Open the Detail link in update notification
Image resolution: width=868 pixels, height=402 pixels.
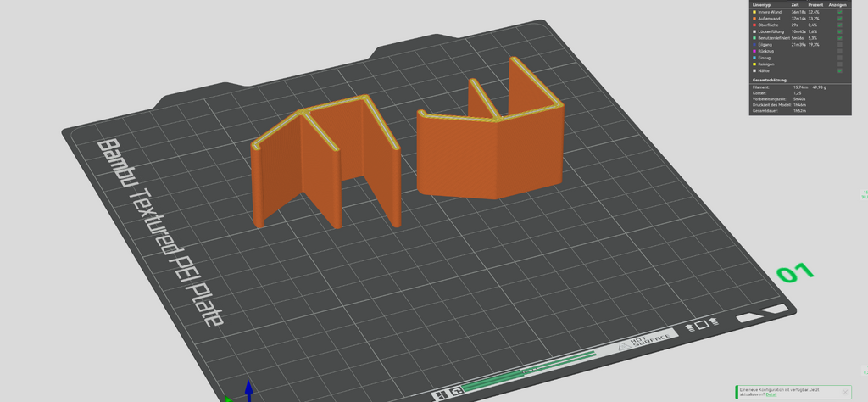(771, 394)
